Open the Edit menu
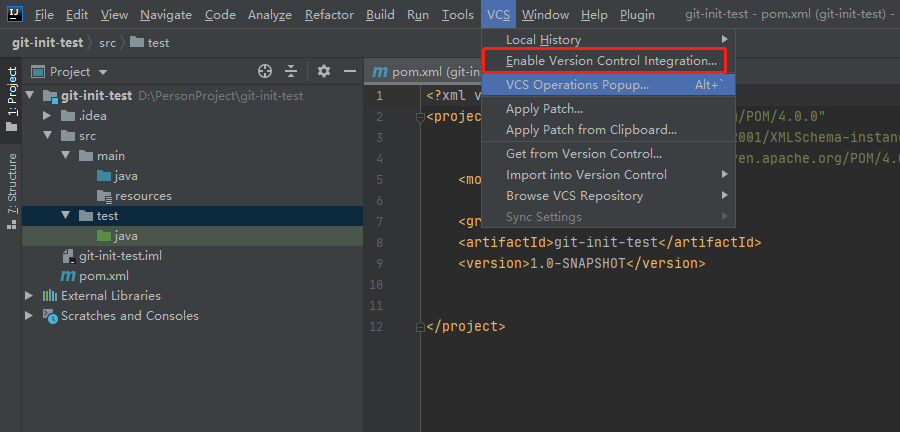Image resolution: width=900 pixels, height=432 pixels. point(77,15)
